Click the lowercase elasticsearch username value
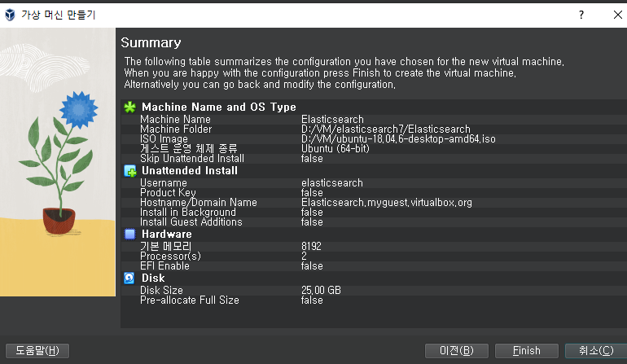Screen dimensions: 627x364 [x=332, y=182]
